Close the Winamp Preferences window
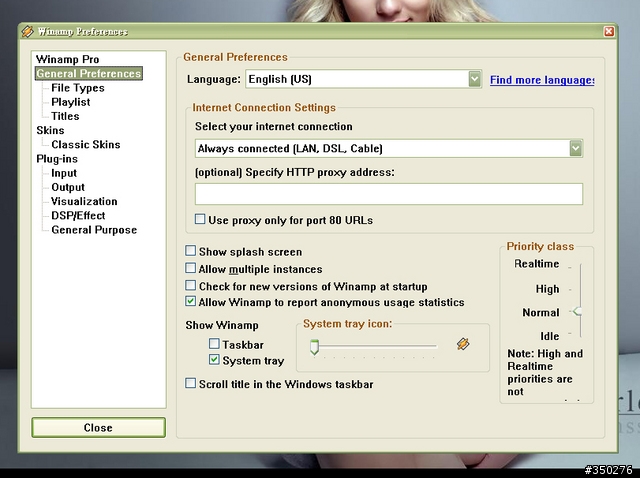Viewport: 640px width, 478px height. 609,31
